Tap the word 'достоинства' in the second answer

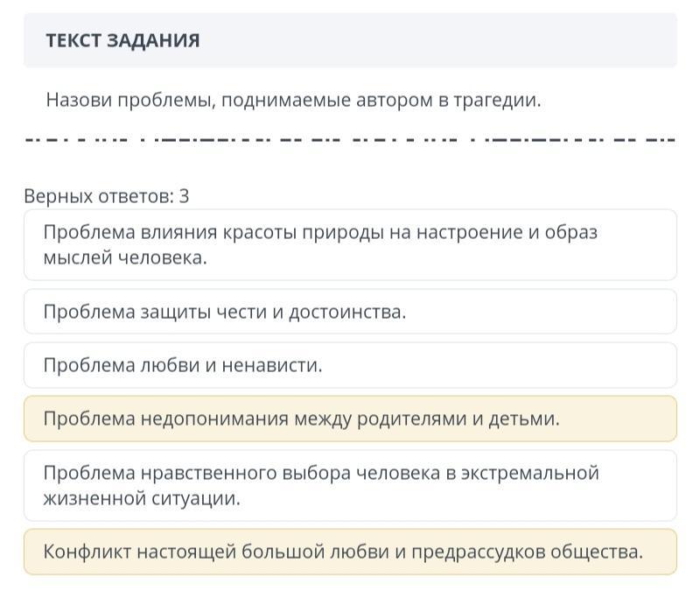click(x=347, y=312)
